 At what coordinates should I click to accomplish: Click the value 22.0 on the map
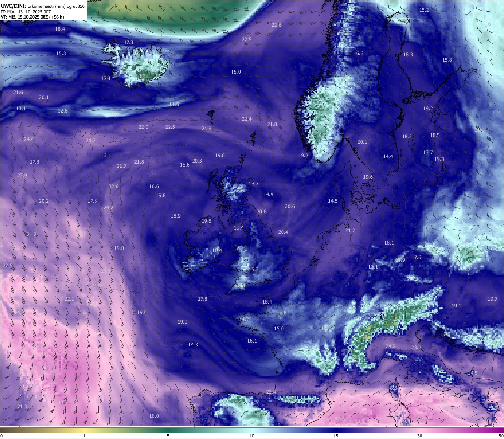[143, 127]
